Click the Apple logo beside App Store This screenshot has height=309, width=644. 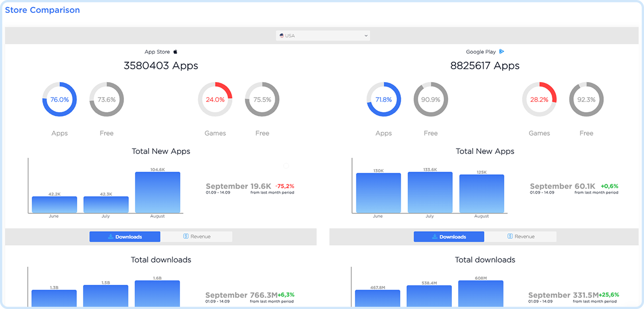coord(175,52)
